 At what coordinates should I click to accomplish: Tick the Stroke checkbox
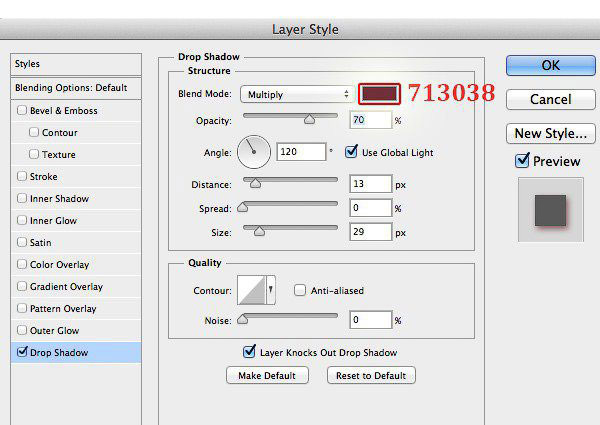click(x=22, y=176)
